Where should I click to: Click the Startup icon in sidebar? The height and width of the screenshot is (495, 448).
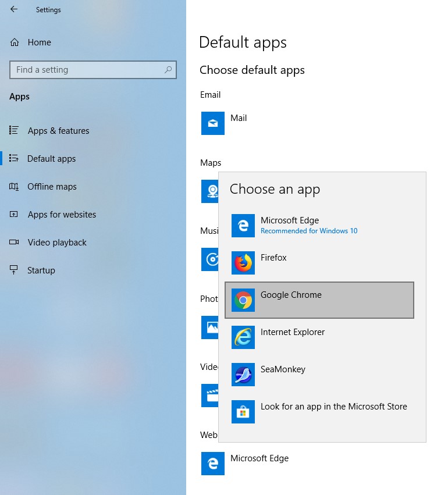tap(14, 270)
